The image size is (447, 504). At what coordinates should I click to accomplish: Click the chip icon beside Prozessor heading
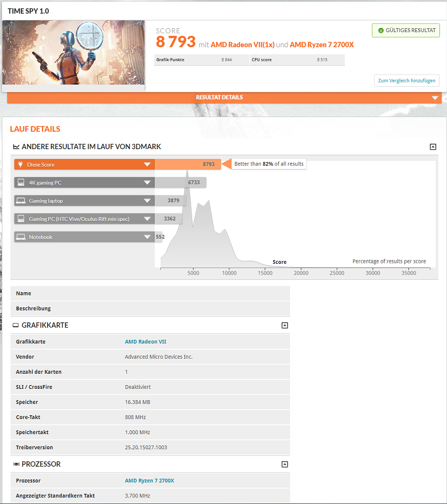coord(16,464)
